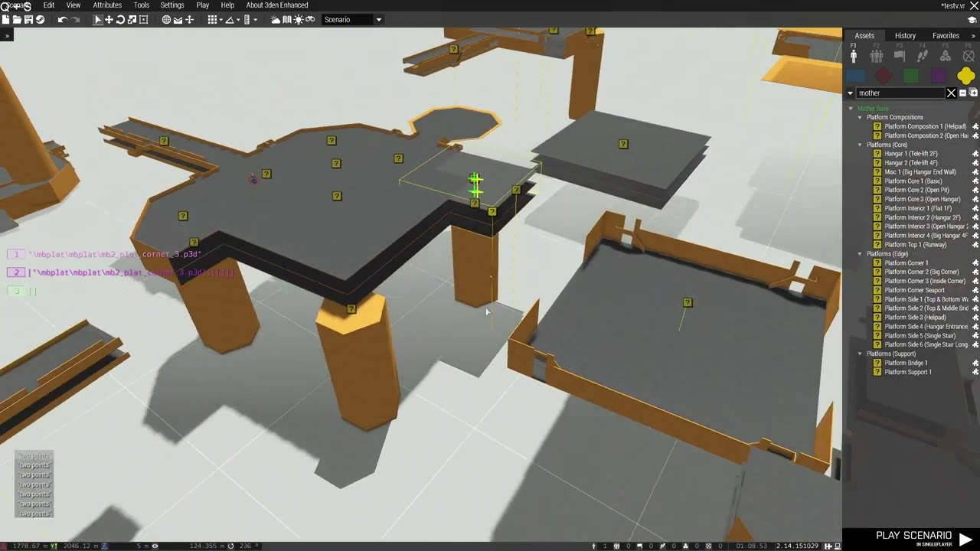Click the map textures icon in toolbar
The width and height of the screenshot is (980, 551).
(x=287, y=20)
